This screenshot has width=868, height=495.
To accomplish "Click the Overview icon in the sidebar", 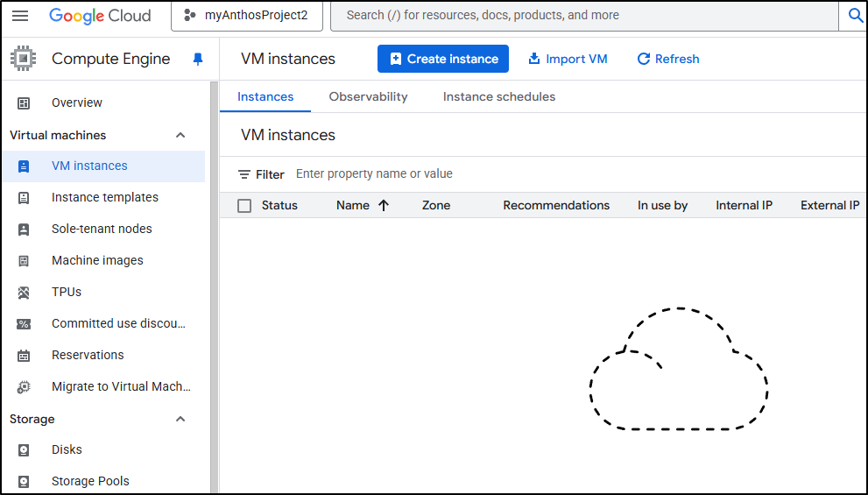I will pyautogui.click(x=24, y=103).
